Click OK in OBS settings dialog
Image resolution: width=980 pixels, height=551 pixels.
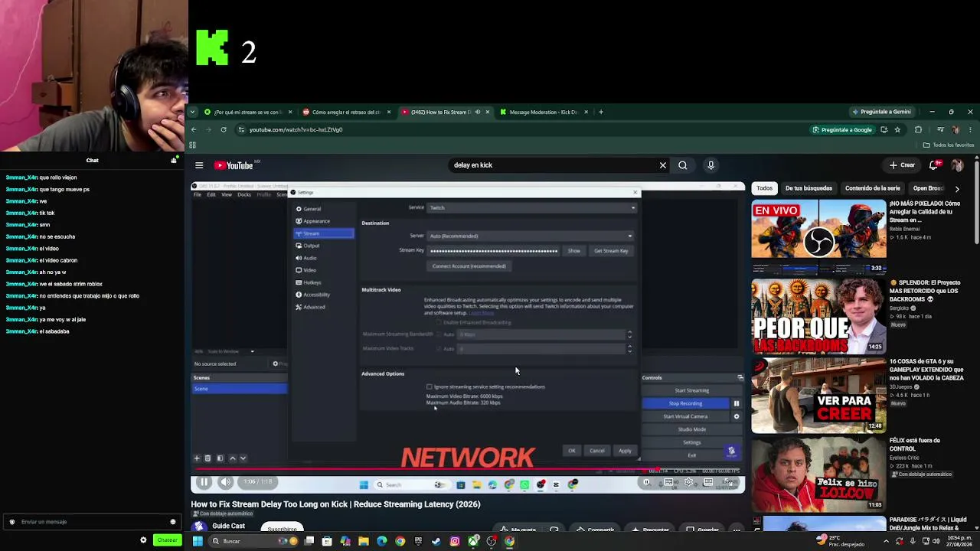tap(572, 451)
